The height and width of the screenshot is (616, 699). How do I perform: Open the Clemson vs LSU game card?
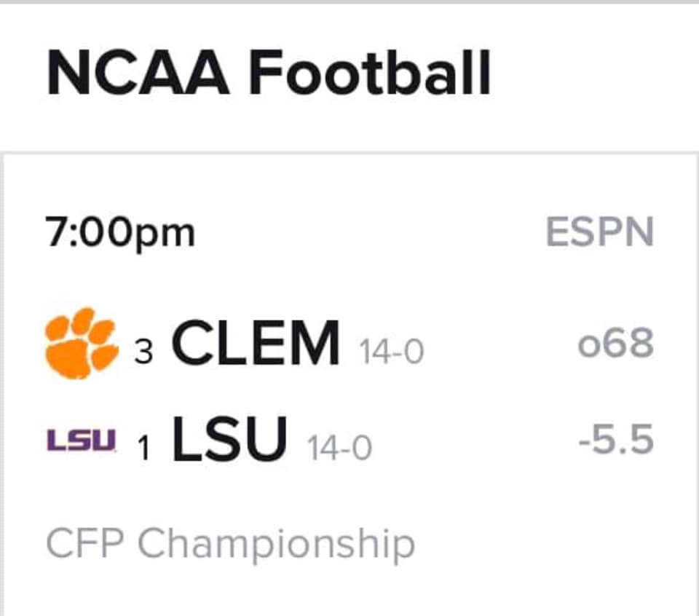350,384
